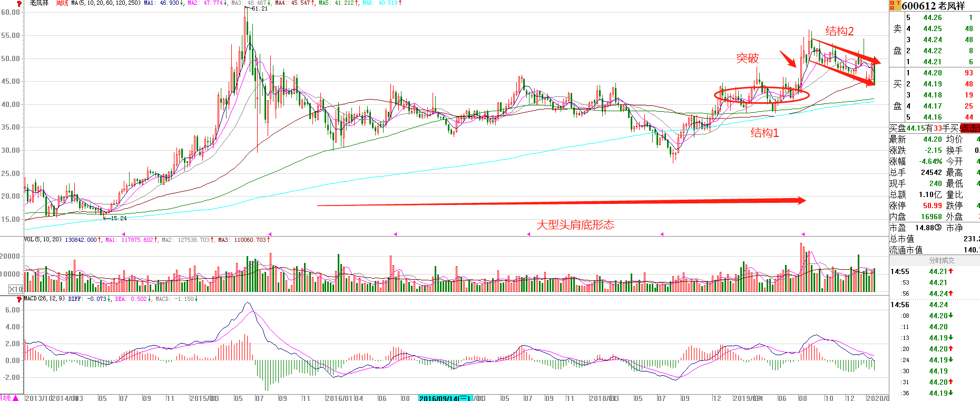Screen dimensions: 980x401
Task: Click the 涨停 price 50.99
Action: click(x=933, y=206)
